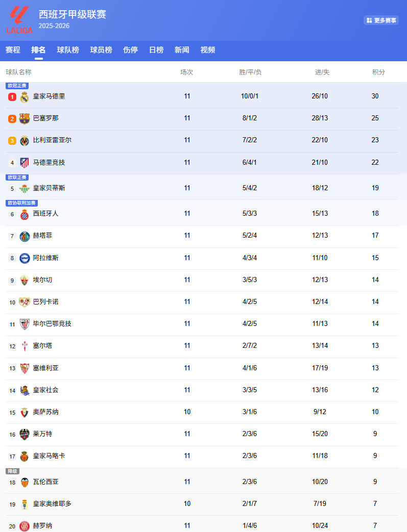The image size is (407, 532).
Task: Click the LaLiga logo in header
Action: pos(19,20)
